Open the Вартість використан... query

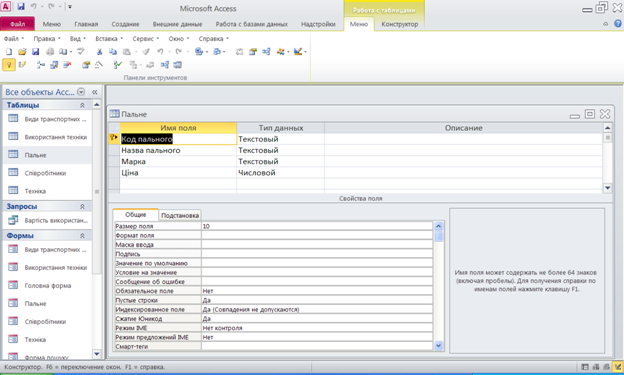click(x=56, y=220)
